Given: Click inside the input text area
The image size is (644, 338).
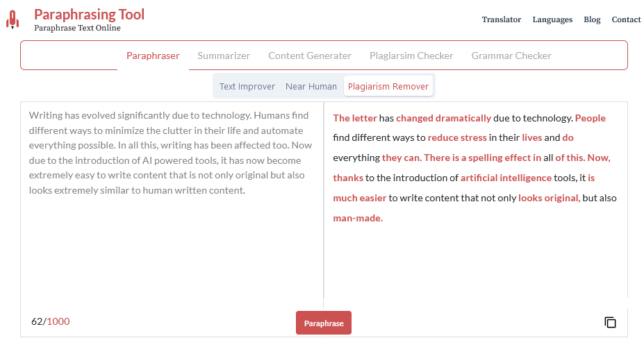Looking at the screenshot, I should point(172,205).
